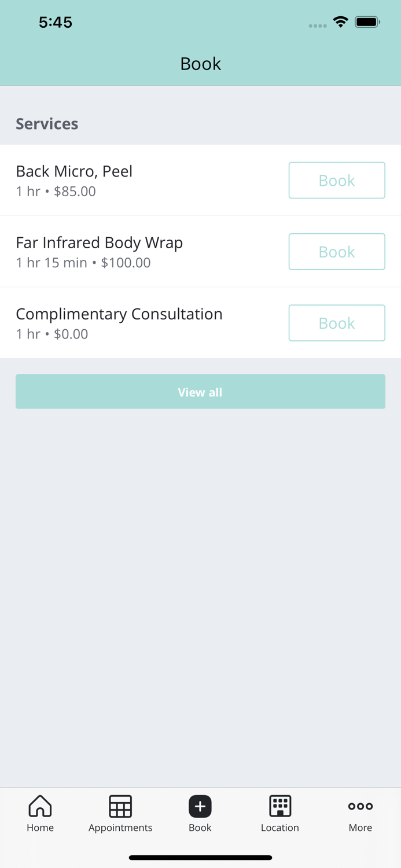
Task: Select the Back Micro, Peel title
Action: click(x=74, y=171)
